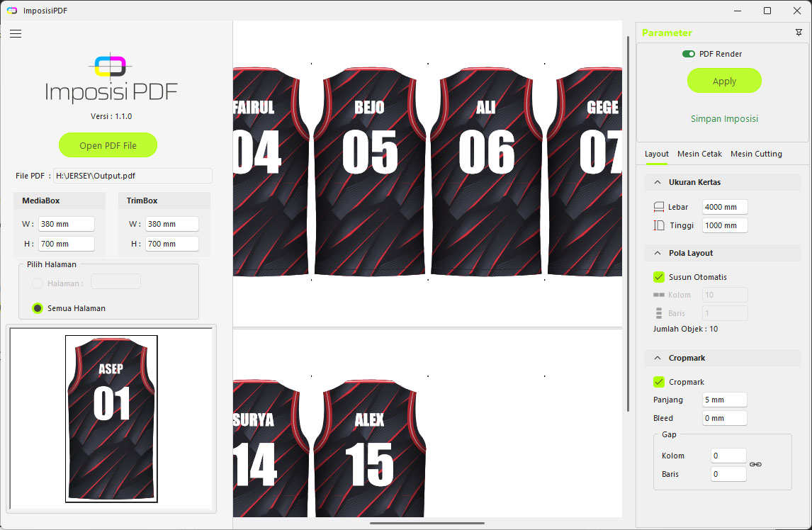
Task: Disable the Cropmark checkbox
Action: (x=659, y=382)
